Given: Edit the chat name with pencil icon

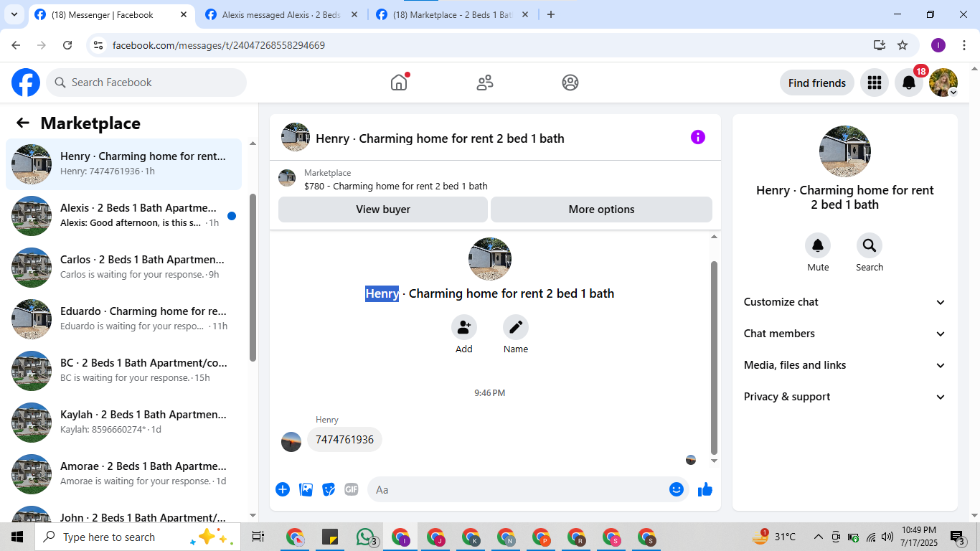Looking at the screenshot, I should pos(516,327).
